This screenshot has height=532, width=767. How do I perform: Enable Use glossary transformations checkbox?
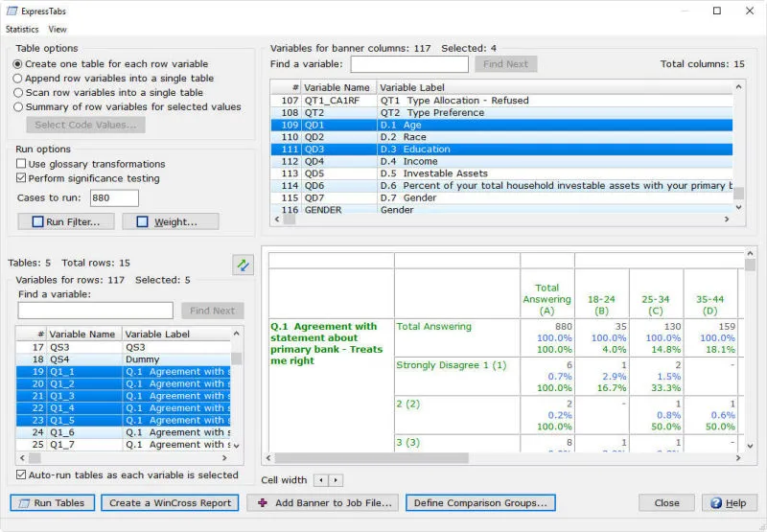pyautogui.click(x=21, y=164)
